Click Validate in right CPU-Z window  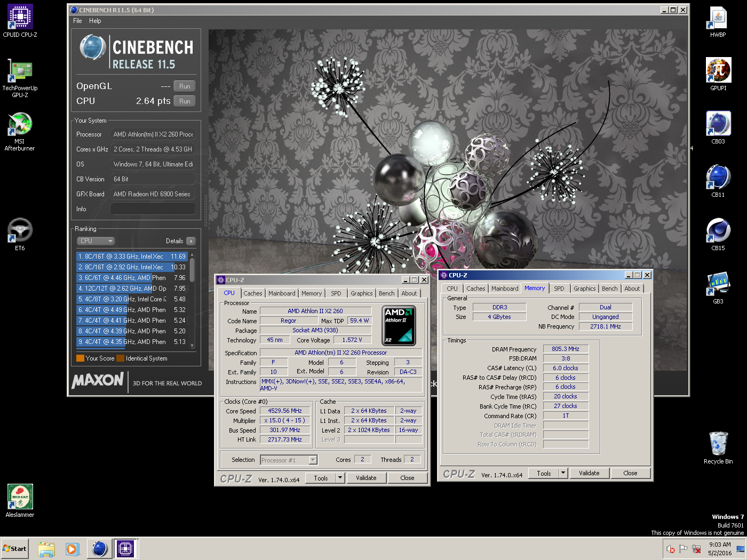coord(589,473)
